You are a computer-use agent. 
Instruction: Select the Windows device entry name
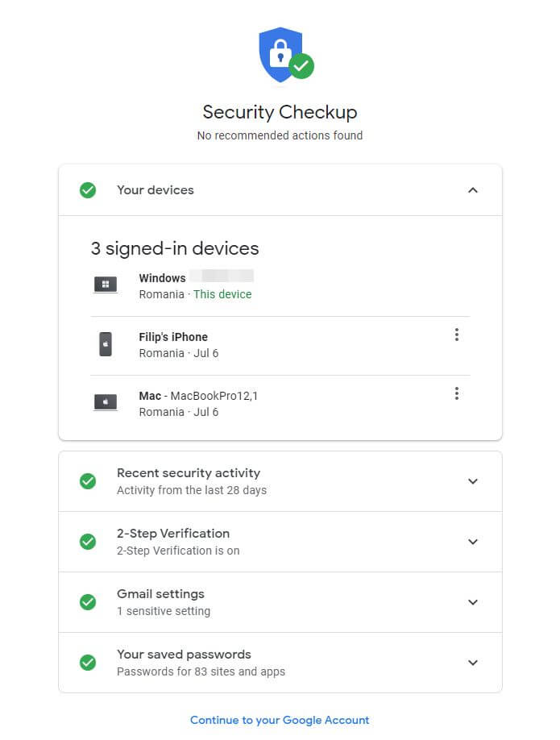[162, 278]
